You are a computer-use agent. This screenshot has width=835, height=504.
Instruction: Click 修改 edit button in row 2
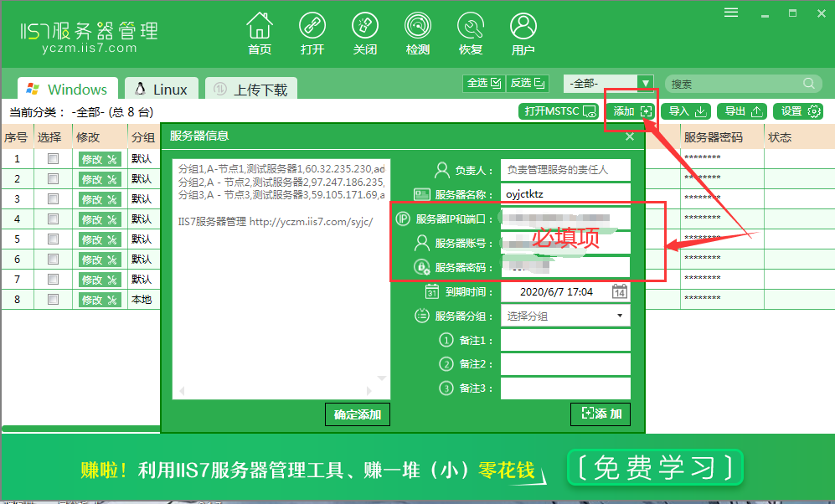100,179
